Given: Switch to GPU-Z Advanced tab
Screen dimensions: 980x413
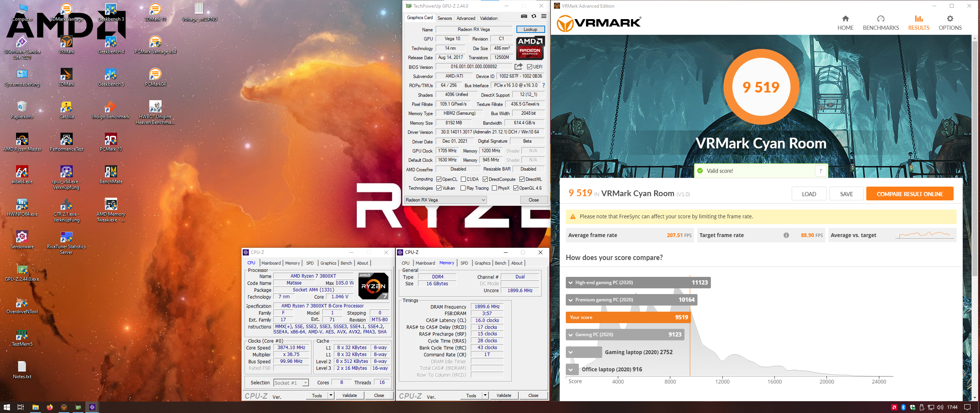Looking at the screenshot, I should click(466, 18).
